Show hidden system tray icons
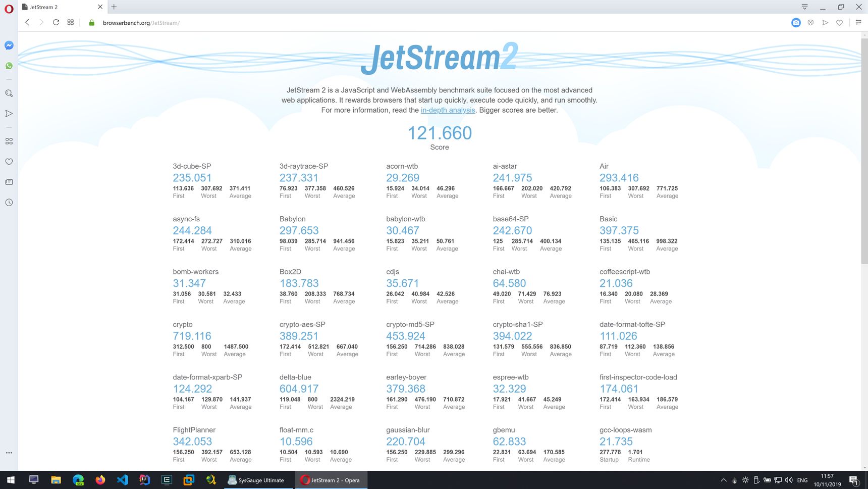 point(724,480)
